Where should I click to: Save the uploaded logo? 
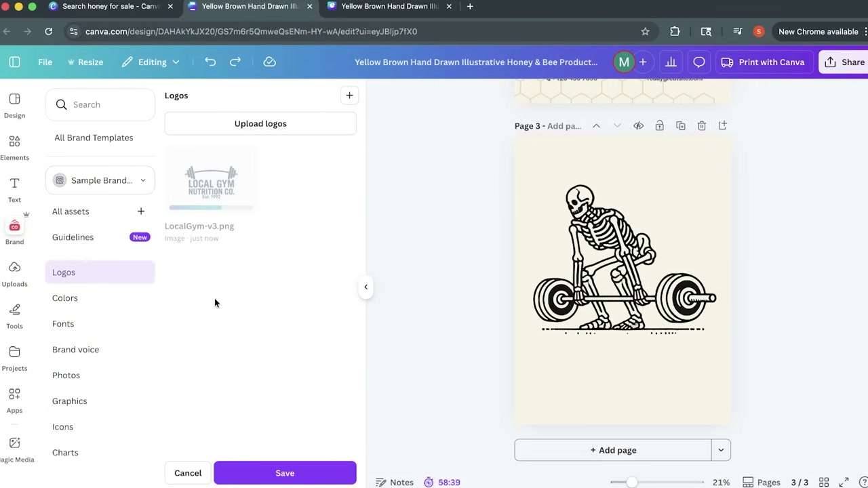[285, 473]
